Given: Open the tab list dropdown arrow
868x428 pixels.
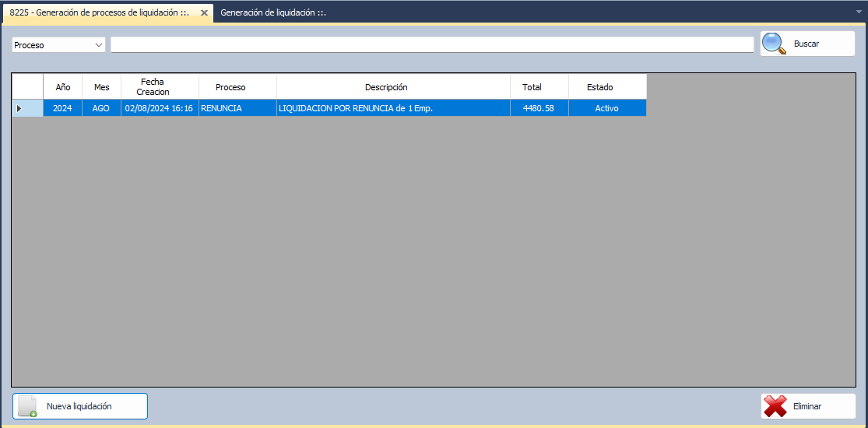Looking at the screenshot, I should coord(859,12).
